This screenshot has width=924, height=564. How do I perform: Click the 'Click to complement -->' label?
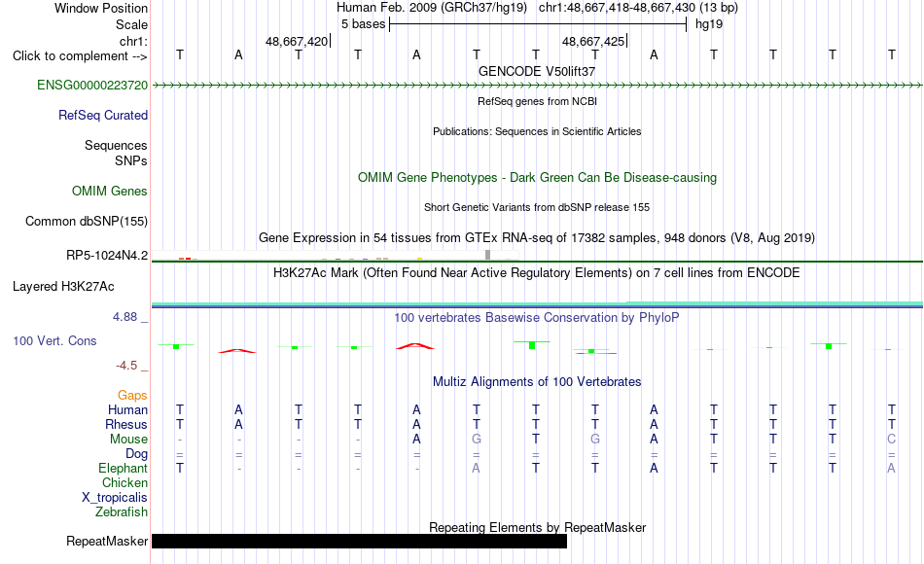pos(80,56)
